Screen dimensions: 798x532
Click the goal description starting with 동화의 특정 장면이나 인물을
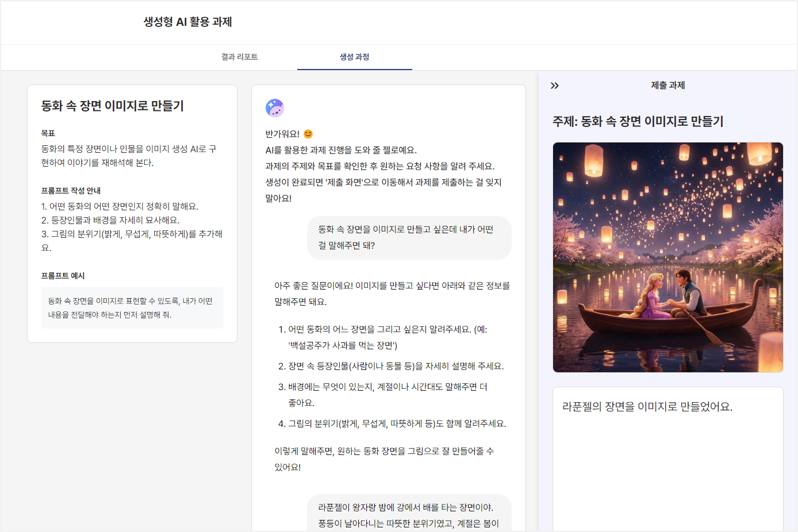129,156
